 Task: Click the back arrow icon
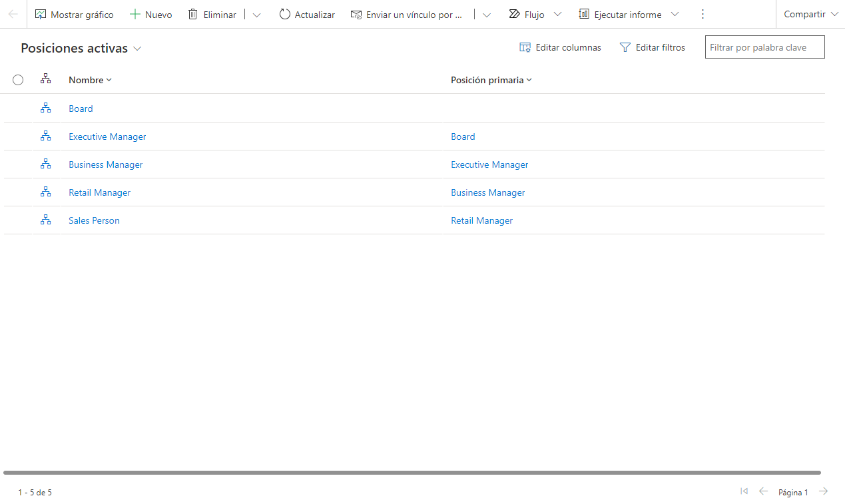(x=13, y=14)
